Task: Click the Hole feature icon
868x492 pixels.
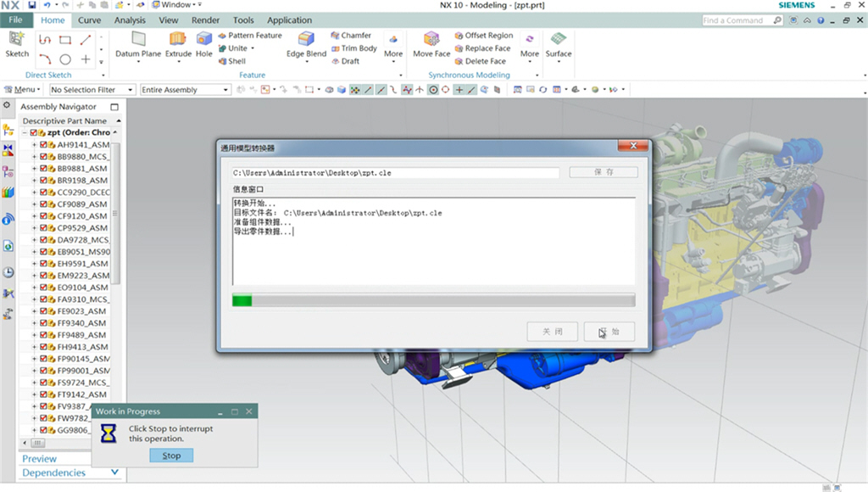Action: tap(203, 40)
